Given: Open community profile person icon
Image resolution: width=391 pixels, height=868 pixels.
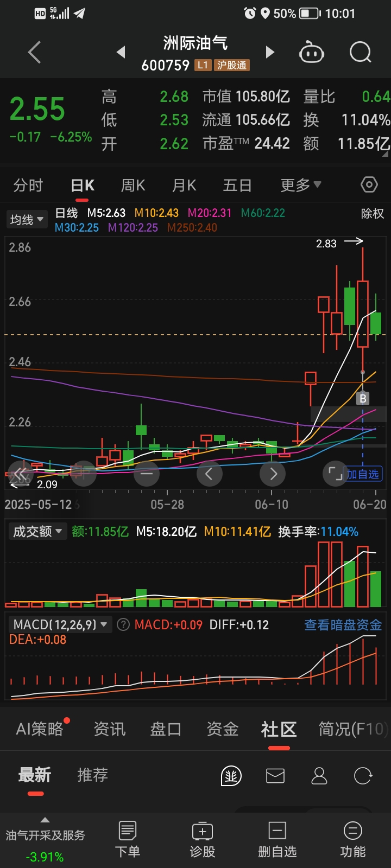Looking at the screenshot, I should pos(319,776).
